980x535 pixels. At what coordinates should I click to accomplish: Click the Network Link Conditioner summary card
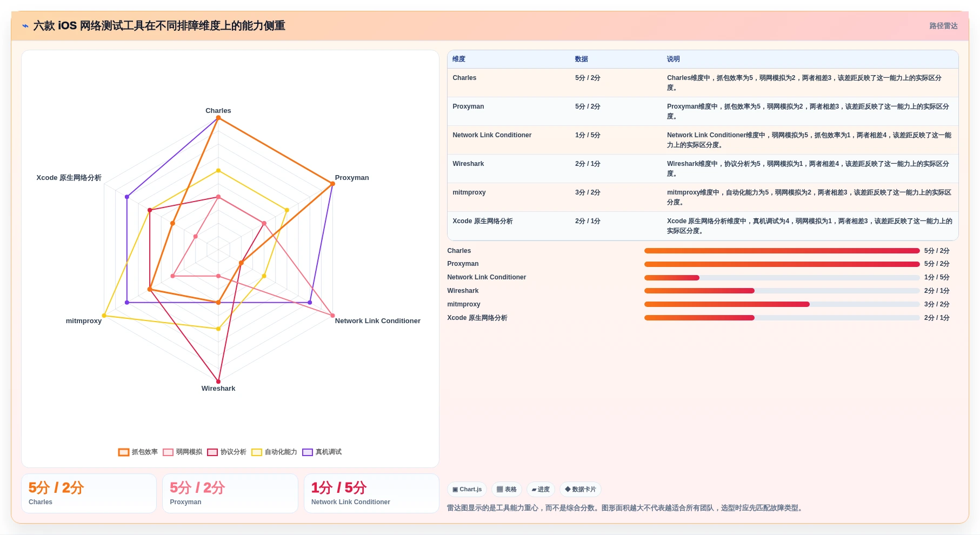[371, 493]
